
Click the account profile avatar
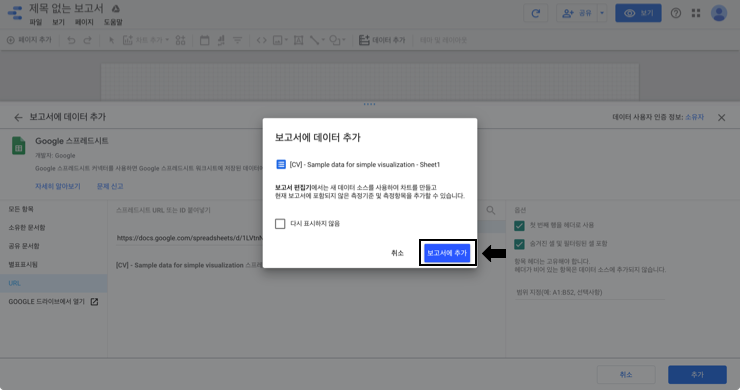719,13
